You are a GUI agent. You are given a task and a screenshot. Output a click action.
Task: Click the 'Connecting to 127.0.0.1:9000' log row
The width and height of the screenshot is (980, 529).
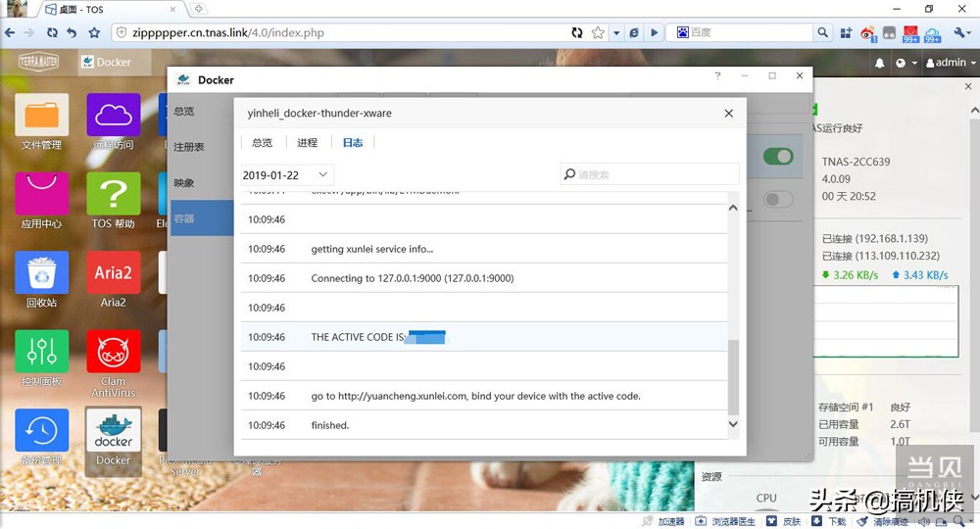(484, 278)
